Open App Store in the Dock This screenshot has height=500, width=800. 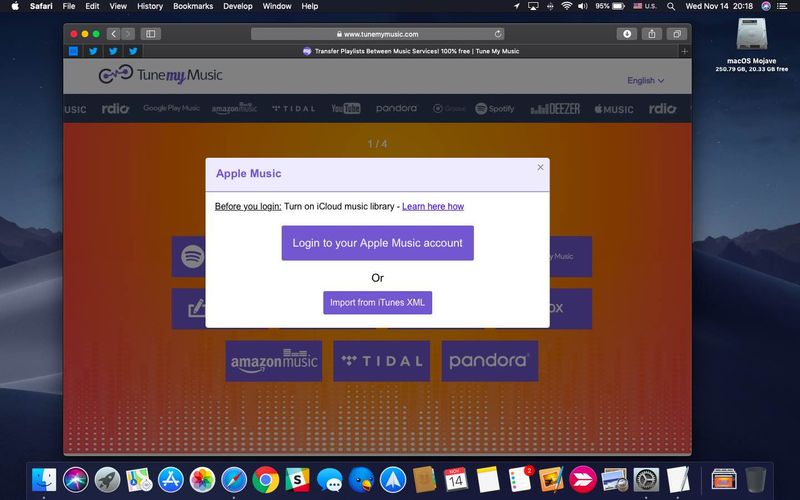170,480
